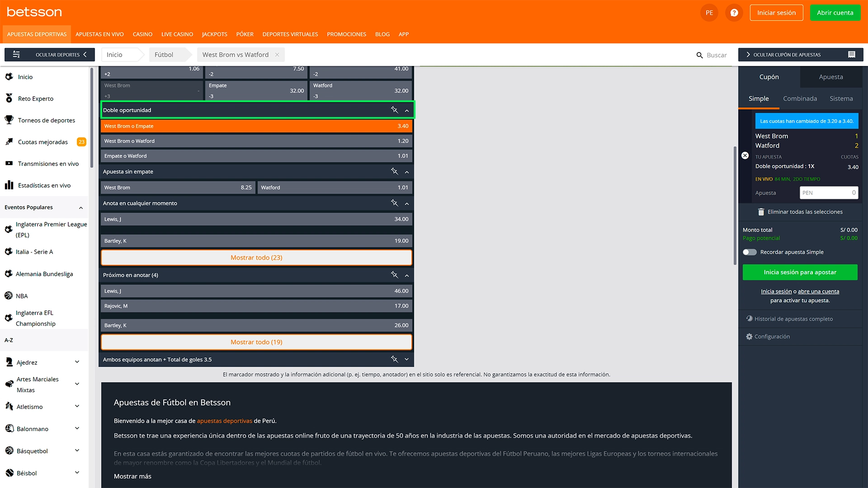
Task: Click the OCULTAR CUPÓN DE APUESTAS bar
Action: (801, 55)
